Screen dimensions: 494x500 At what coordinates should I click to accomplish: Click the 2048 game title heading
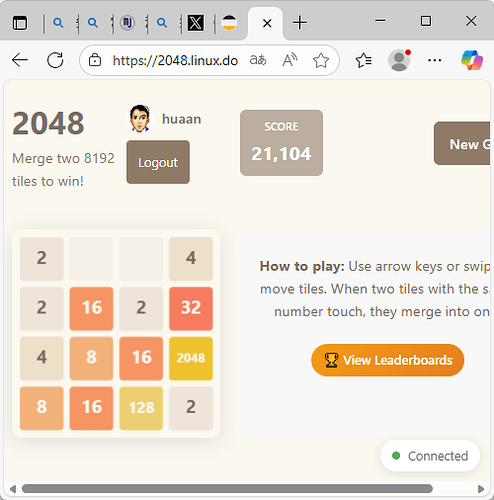click(48, 123)
